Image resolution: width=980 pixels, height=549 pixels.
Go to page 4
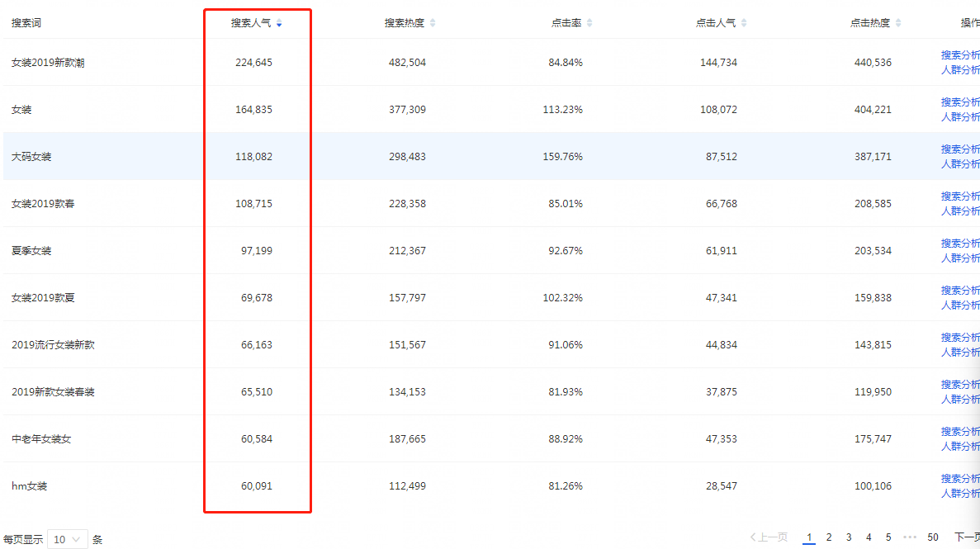pos(868,537)
